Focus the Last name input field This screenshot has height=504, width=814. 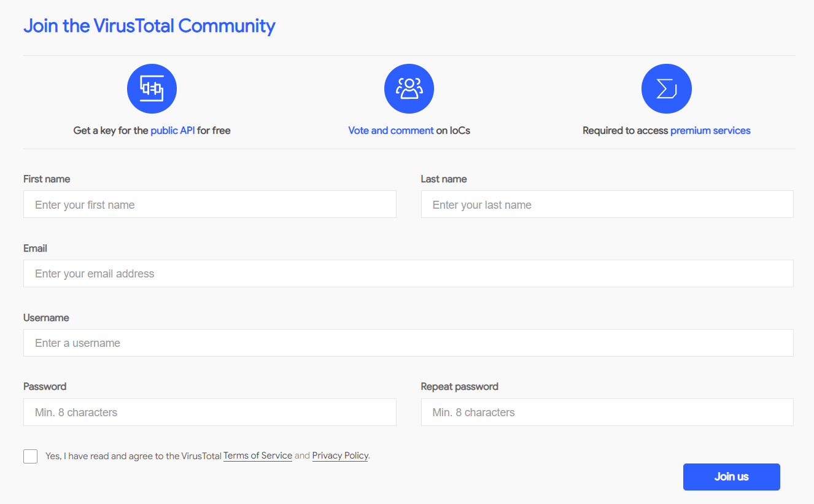coord(607,204)
